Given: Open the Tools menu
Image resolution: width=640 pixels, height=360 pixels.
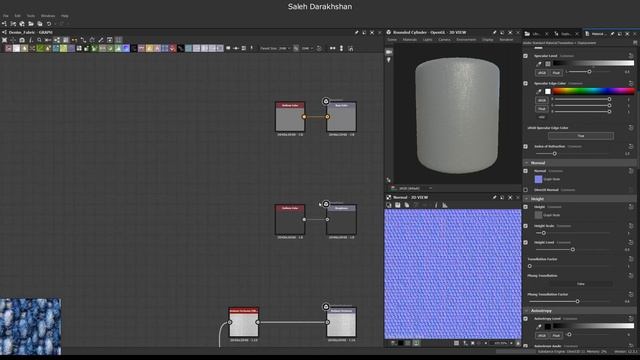Looking at the screenshot, I should coord(31,16).
